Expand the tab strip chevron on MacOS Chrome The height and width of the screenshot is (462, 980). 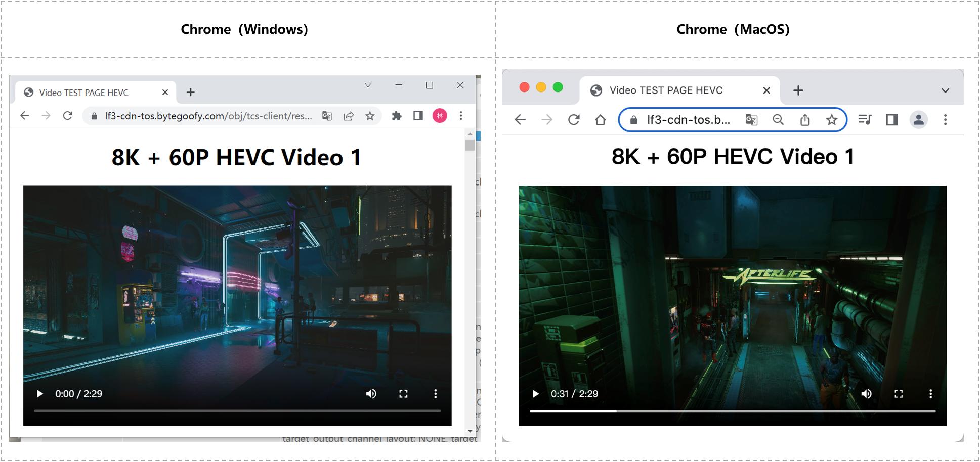944,89
